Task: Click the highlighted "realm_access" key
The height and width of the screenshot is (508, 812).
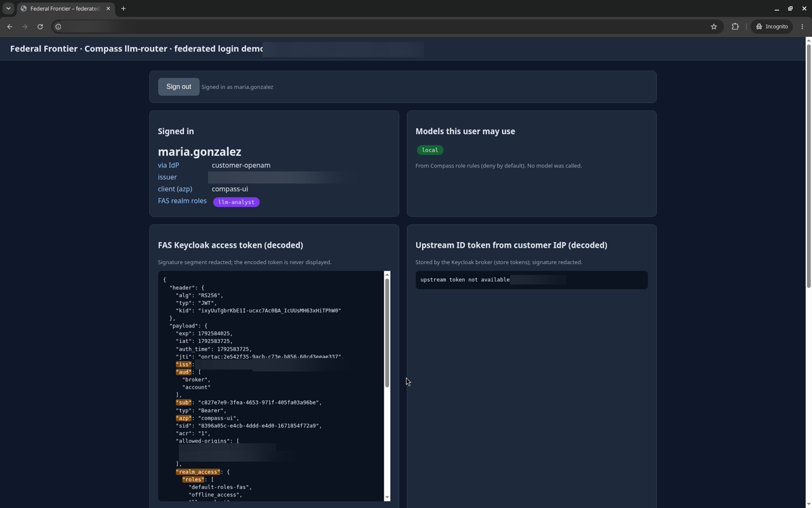Action: tap(198, 472)
